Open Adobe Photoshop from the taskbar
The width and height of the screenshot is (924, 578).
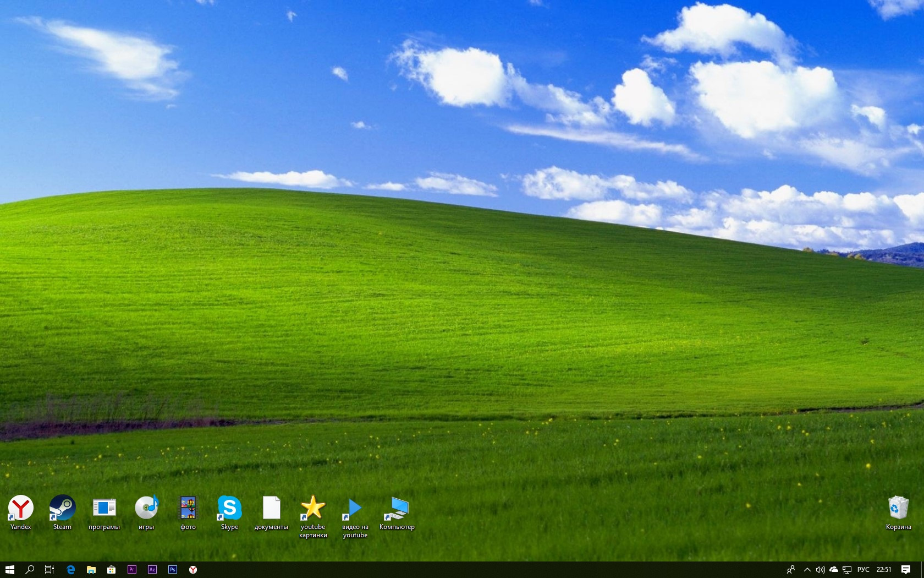coord(173,570)
